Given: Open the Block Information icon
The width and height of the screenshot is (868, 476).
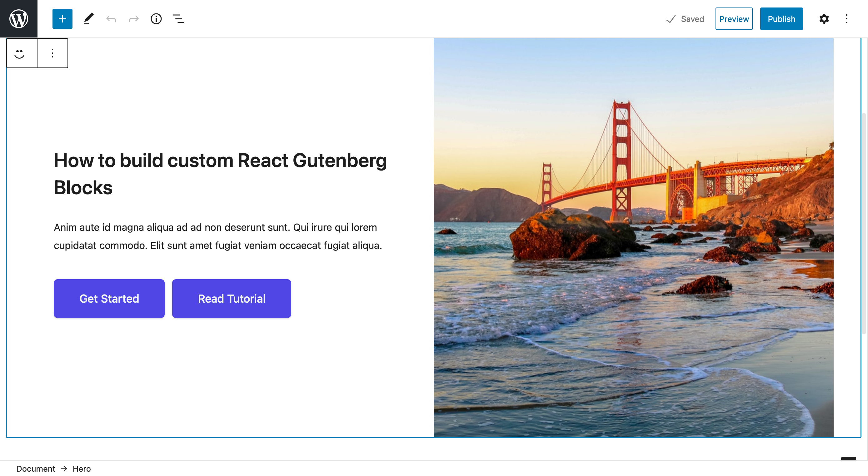Looking at the screenshot, I should click(x=156, y=18).
